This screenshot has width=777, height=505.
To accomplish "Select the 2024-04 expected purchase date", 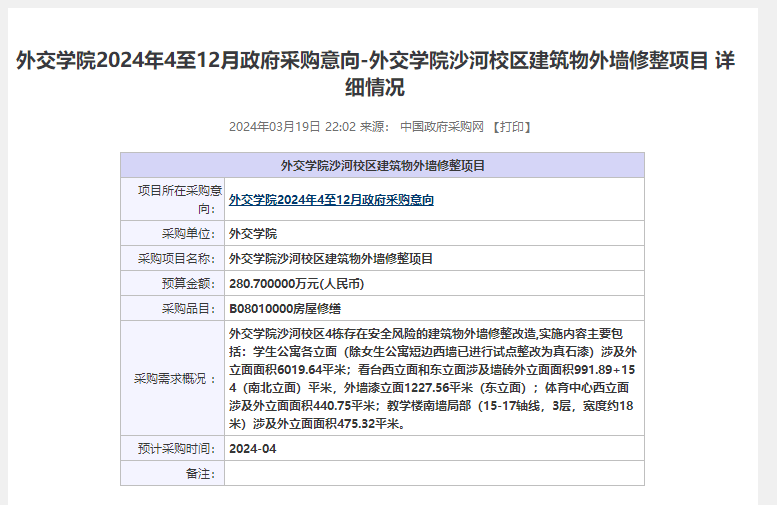I will pyautogui.click(x=252, y=449).
